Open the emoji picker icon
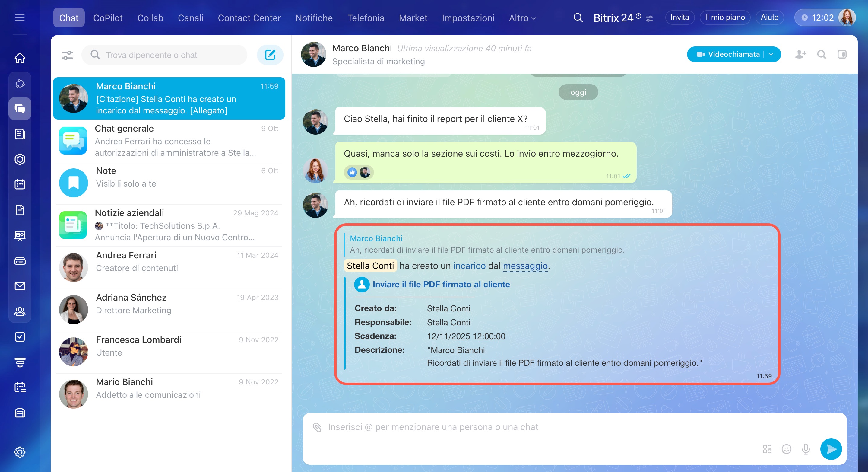This screenshot has width=868, height=472. [786, 449]
